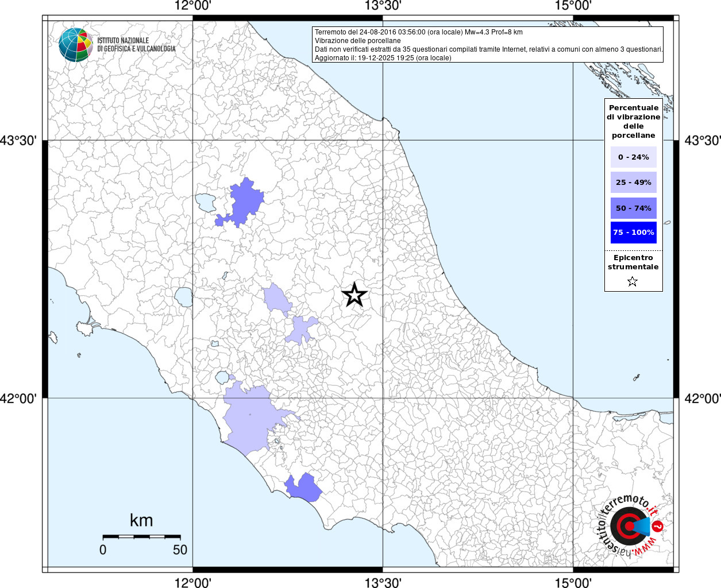721x588 pixels.
Task: Click the '50' scale bar value
Action: click(180, 550)
